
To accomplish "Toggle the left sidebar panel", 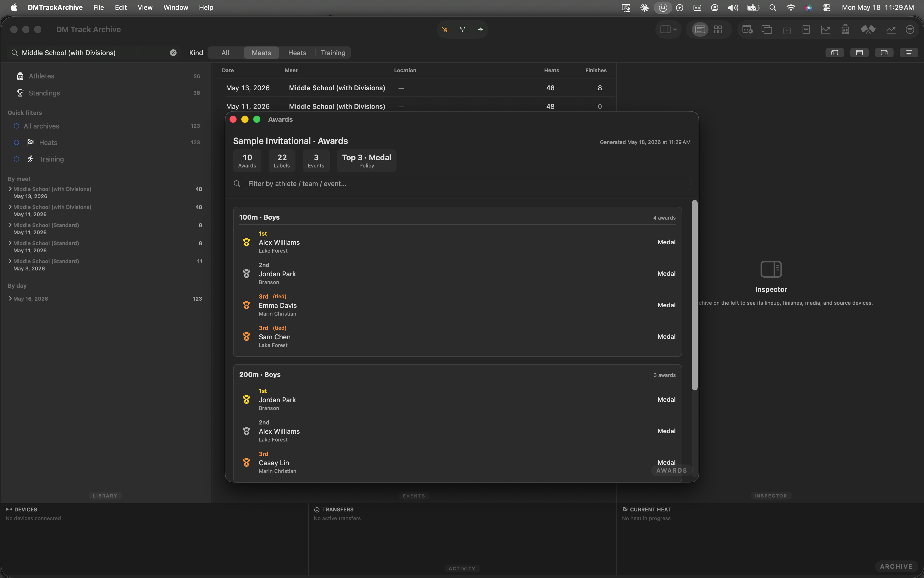I will (x=835, y=53).
